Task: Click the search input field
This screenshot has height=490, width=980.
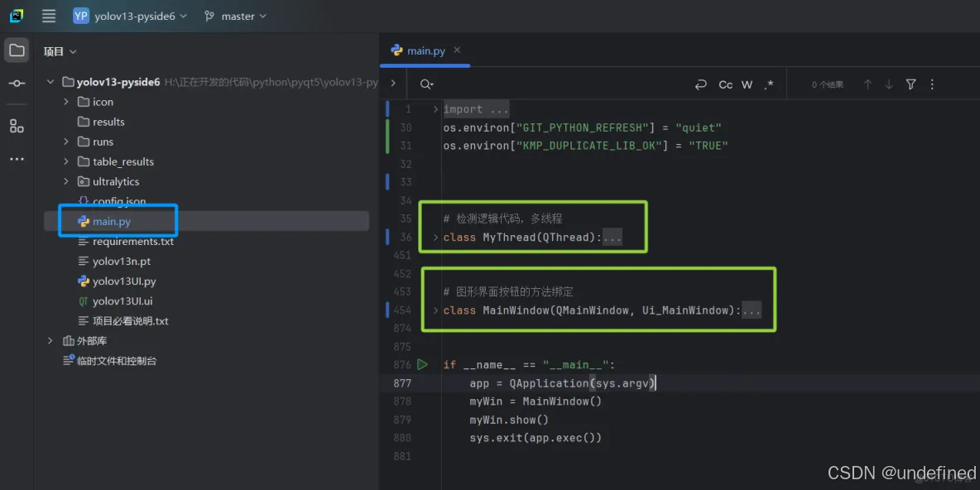Action: [563, 84]
